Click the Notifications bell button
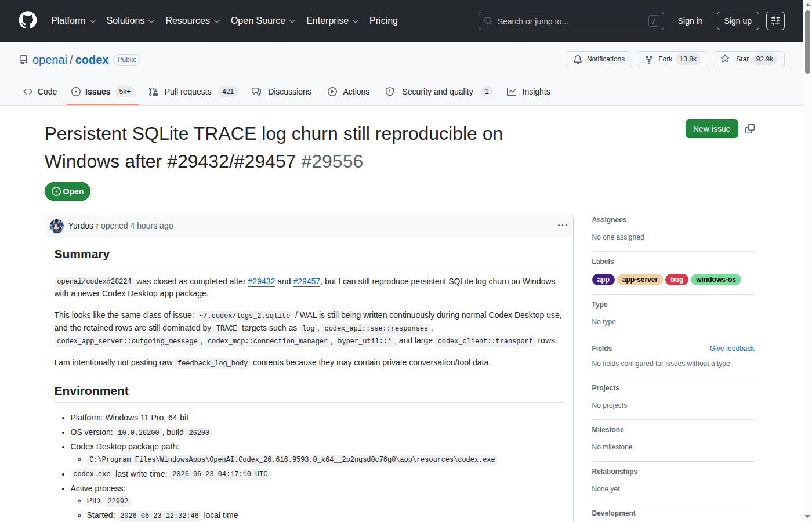 (x=599, y=59)
